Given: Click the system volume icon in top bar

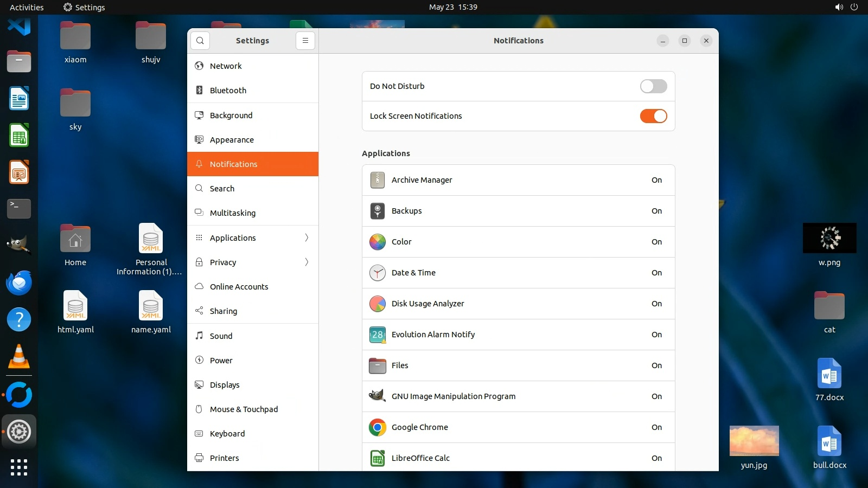Looking at the screenshot, I should click(x=839, y=7).
